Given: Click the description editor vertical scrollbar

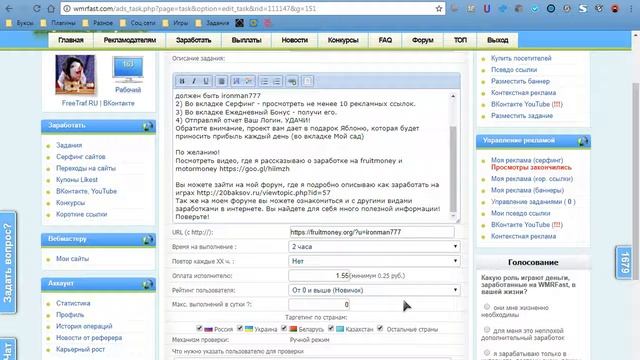Looking at the screenshot, I should [x=453, y=169].
